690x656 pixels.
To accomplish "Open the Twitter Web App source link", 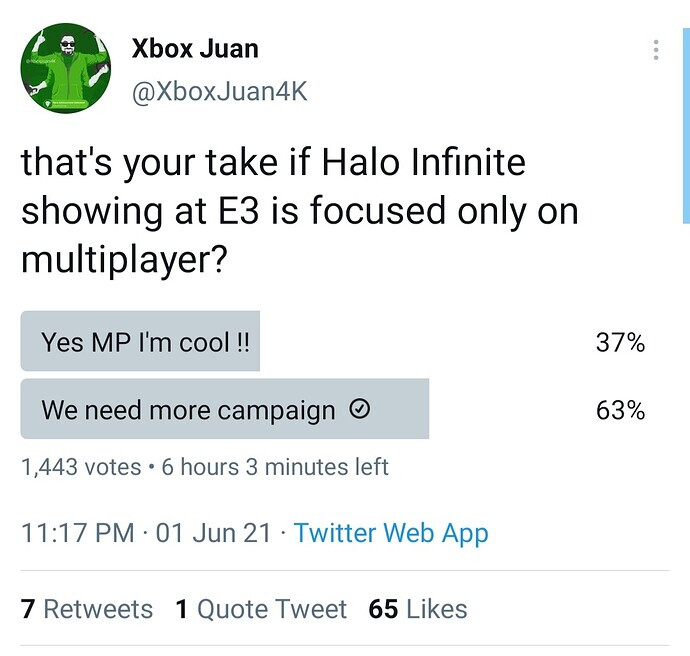I will pyautogui.click(x=391, y=533).
